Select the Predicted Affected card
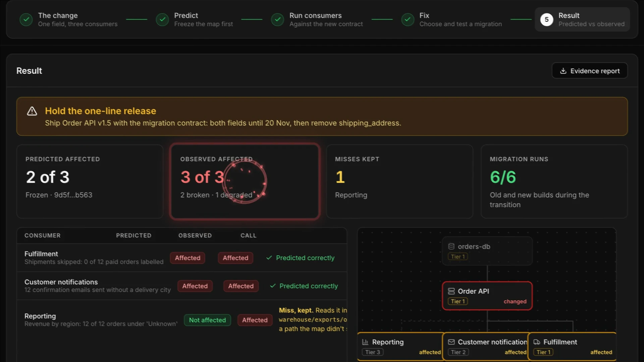The image size is (644, 362). (90, 181)
